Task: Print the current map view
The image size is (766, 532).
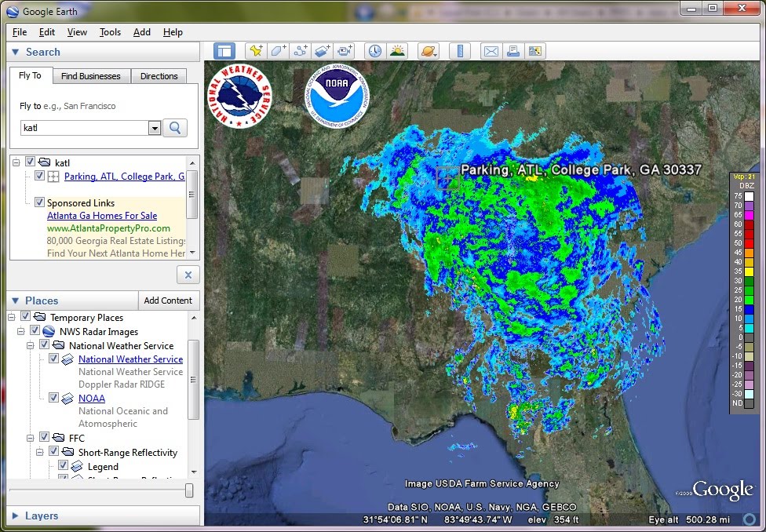Action: [512, 50]
